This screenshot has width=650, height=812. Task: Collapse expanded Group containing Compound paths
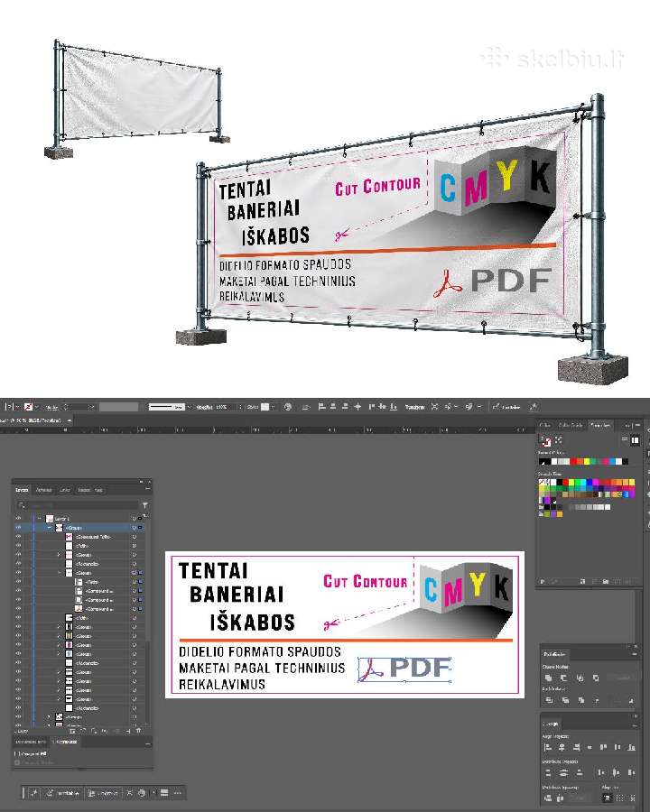tap(59, 573)
